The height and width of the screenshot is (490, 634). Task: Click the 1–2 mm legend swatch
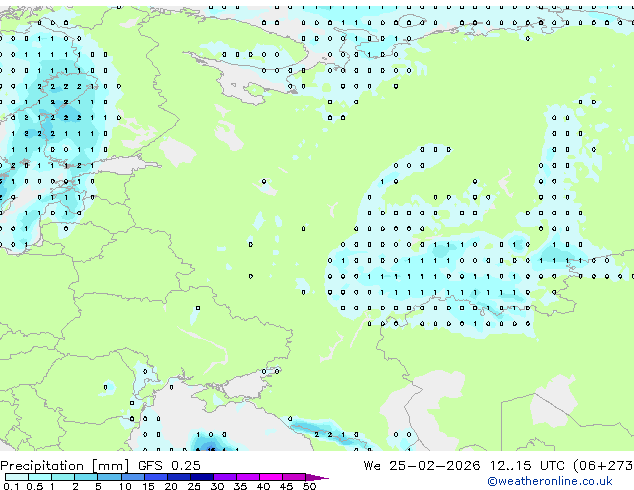[x=63, y=477]
